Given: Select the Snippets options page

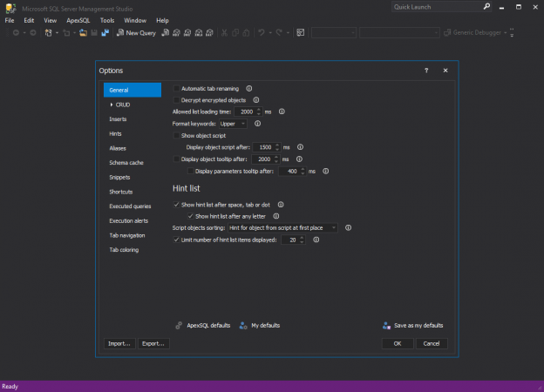Looking at the screenshot, I should [119, 177].
